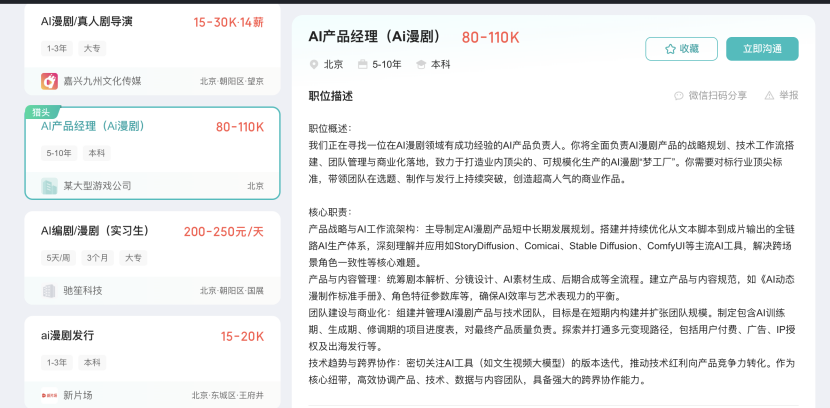Open the AI漫剧/真人剧导演 job listing
The height and width of the screenshot is (408, 830).
click(x=87, y=21)
